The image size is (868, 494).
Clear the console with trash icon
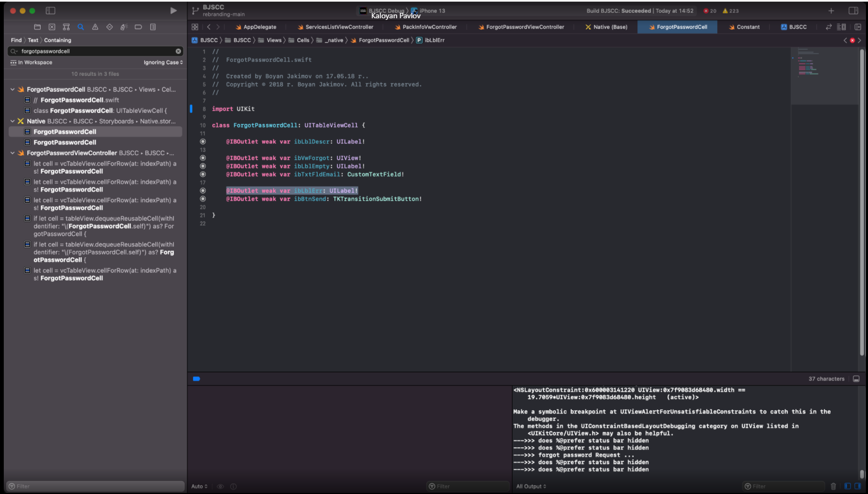pyautogui.click(x=833, y=486)
